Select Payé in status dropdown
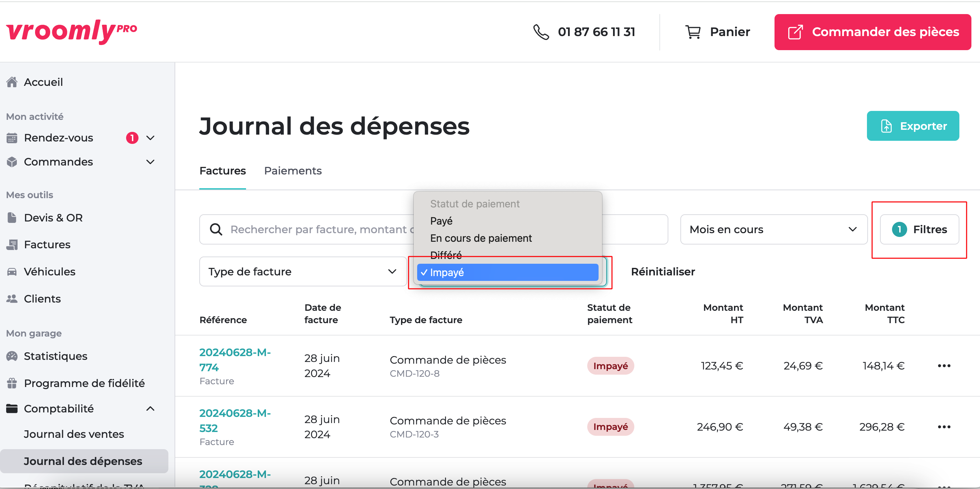 pos(507,221)
